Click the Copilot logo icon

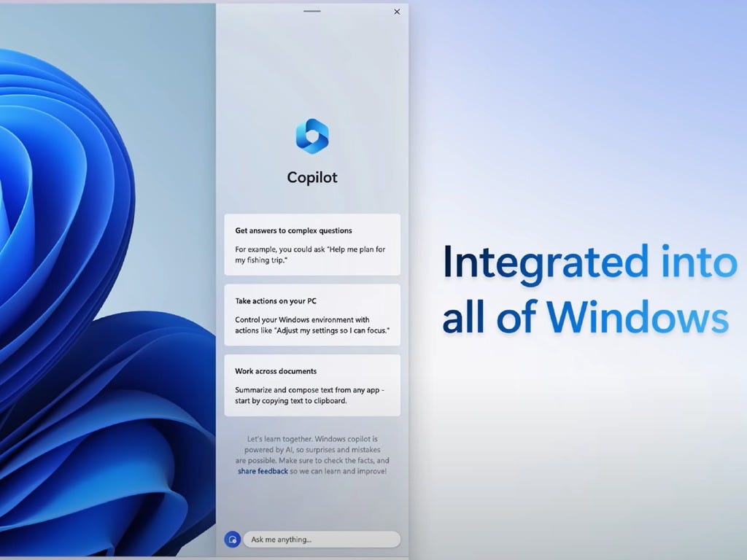(312, 136)
